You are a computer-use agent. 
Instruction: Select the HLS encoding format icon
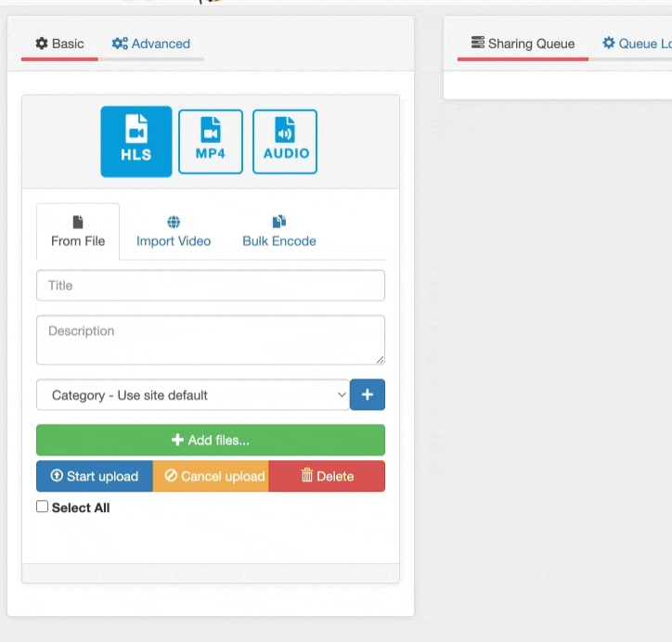tap(136, 141)
